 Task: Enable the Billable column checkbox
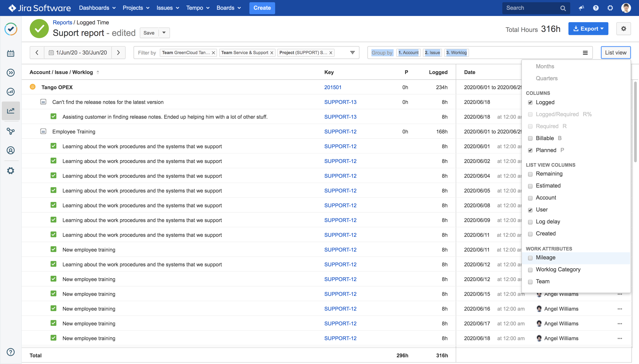coord(530,138)
